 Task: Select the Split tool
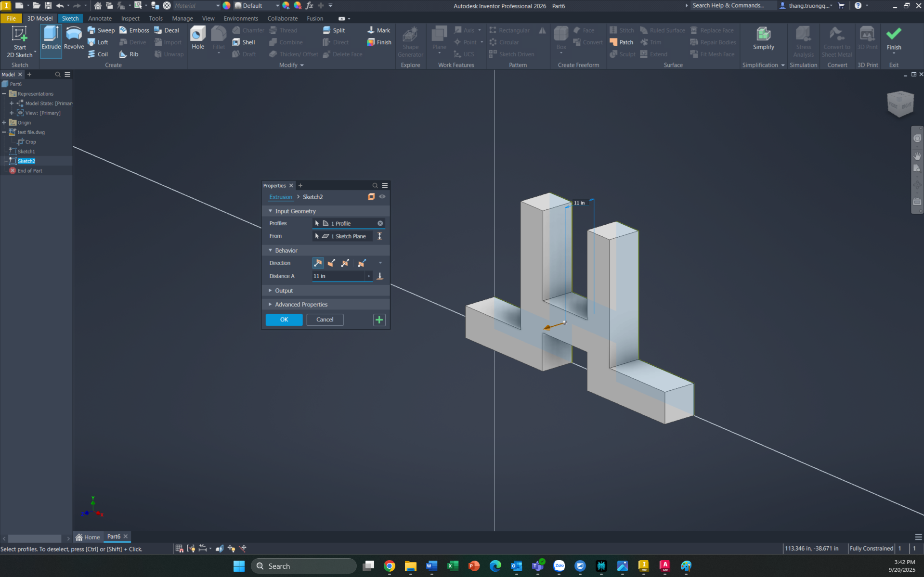coord(334,30)
